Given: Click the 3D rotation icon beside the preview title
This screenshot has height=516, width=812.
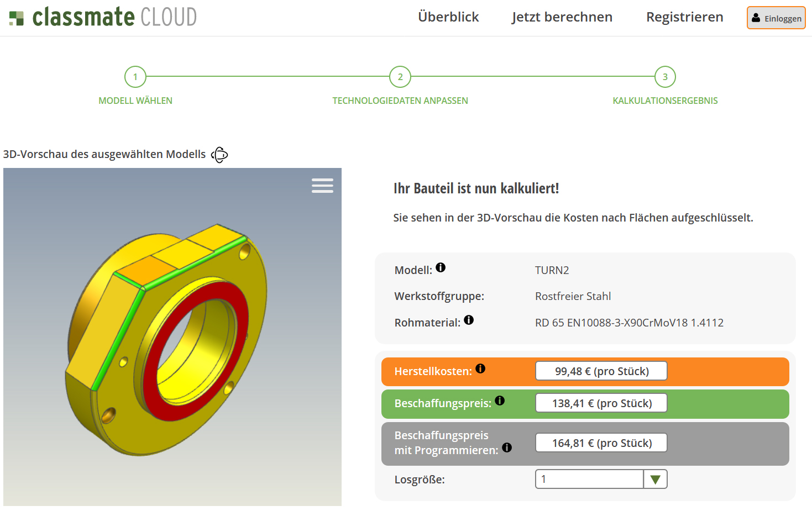Looking at the screenshot, I should pyautogui.click(x=219, y=155).
